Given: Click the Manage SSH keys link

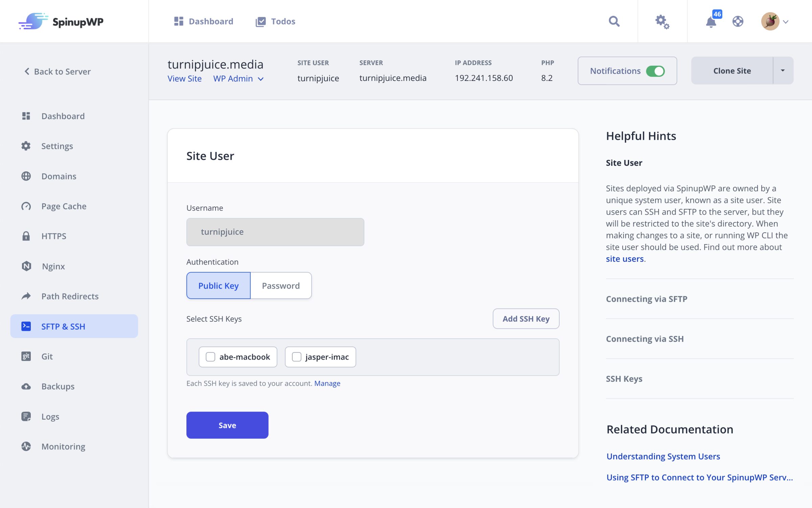Looking at the screenshot, I should coord(328,383).
